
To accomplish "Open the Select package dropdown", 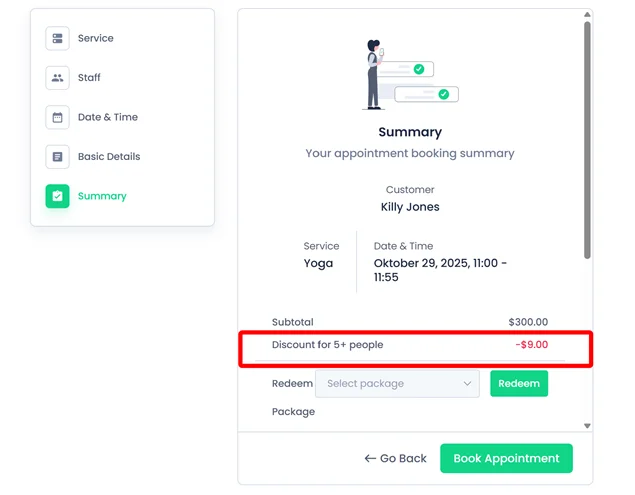I will 398,383.
